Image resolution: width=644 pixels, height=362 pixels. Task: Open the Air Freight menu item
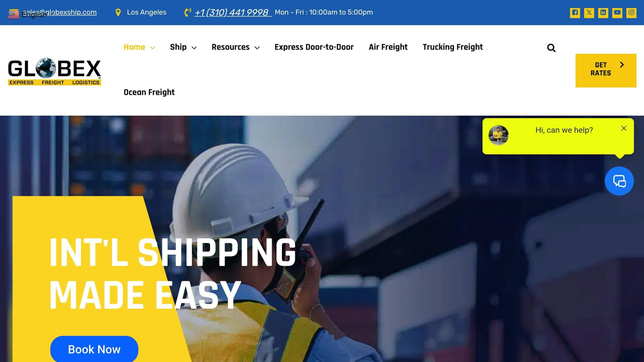388,47
